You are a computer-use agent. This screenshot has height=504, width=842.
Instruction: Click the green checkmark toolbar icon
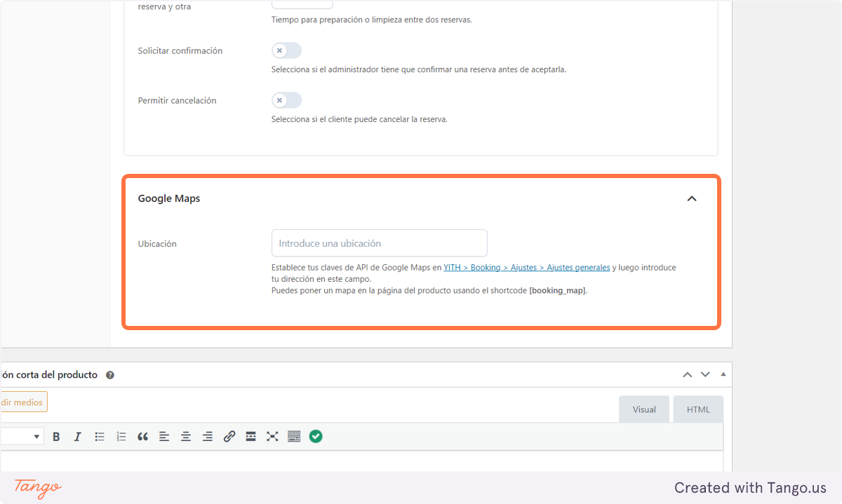coord(316,436)
